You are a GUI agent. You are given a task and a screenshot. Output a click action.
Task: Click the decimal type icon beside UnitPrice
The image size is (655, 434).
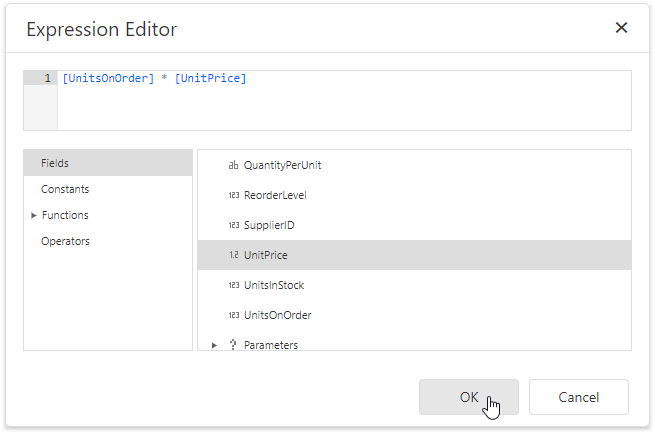(233, 255)
